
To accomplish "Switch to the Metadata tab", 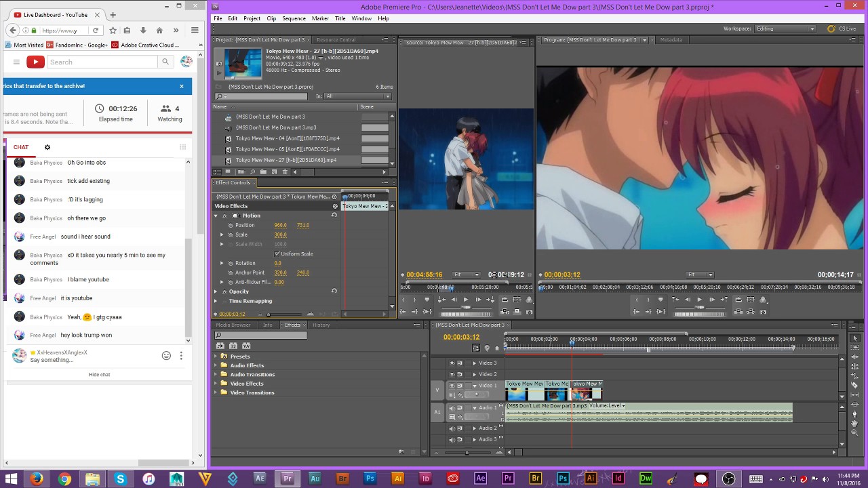I will 671,40.
